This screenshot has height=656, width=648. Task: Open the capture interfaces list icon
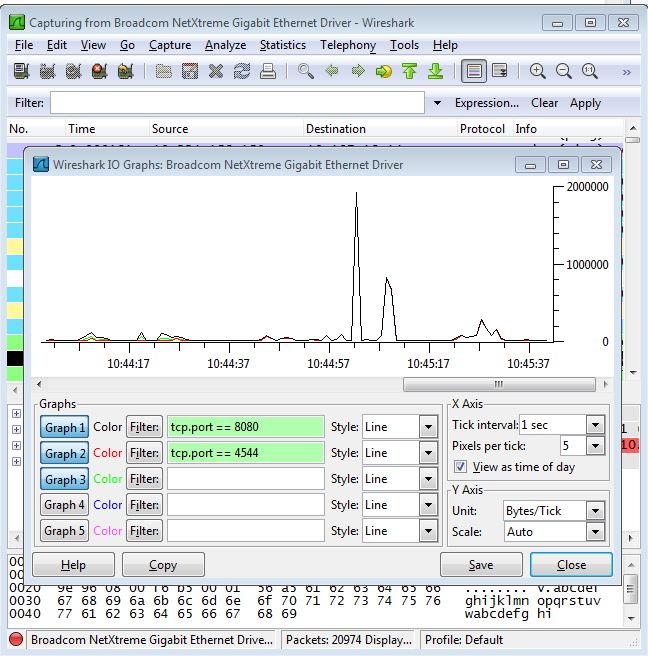point(21,71)
